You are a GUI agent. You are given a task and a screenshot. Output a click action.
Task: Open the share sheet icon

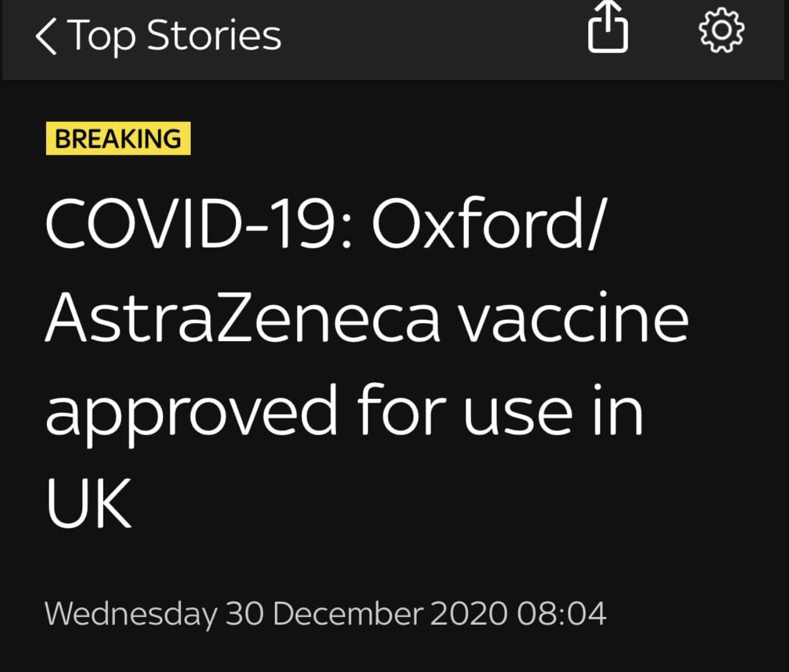point(608,27)
